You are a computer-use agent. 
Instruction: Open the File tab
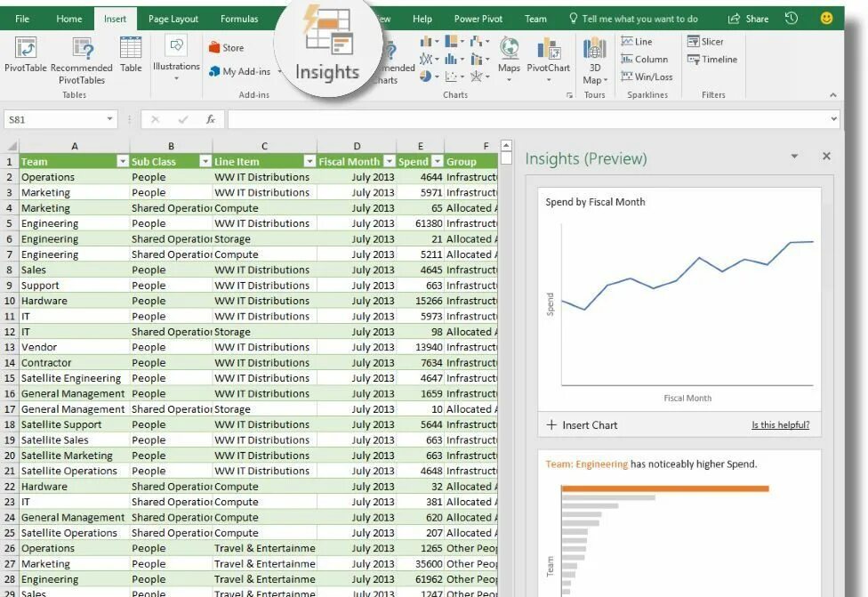coord(22,19)
